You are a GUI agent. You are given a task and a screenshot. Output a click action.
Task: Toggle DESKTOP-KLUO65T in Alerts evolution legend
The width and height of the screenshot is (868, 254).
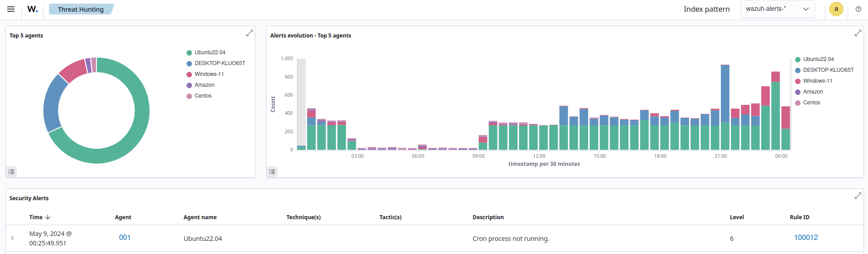coord(828,70)
